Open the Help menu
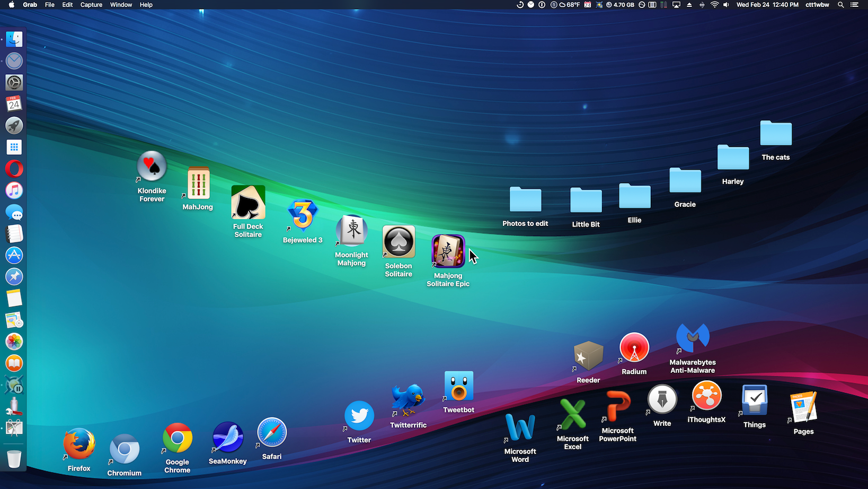This screenshot has width=868, height=489. click(x=146, y=5)
